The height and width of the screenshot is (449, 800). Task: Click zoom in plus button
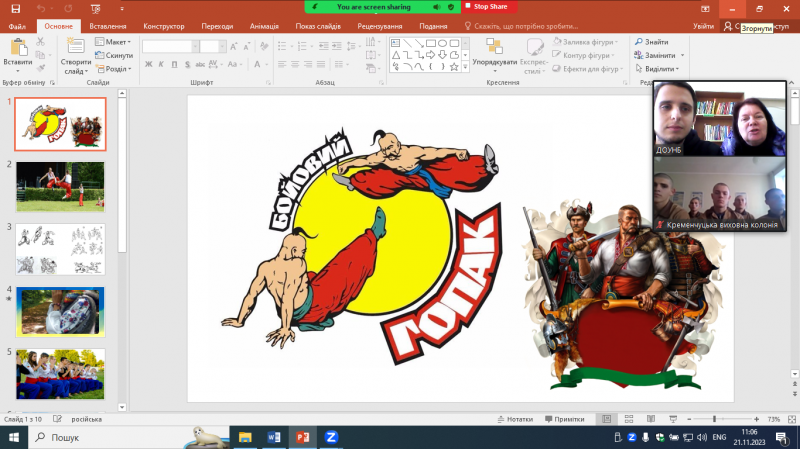tap(757, 419)
